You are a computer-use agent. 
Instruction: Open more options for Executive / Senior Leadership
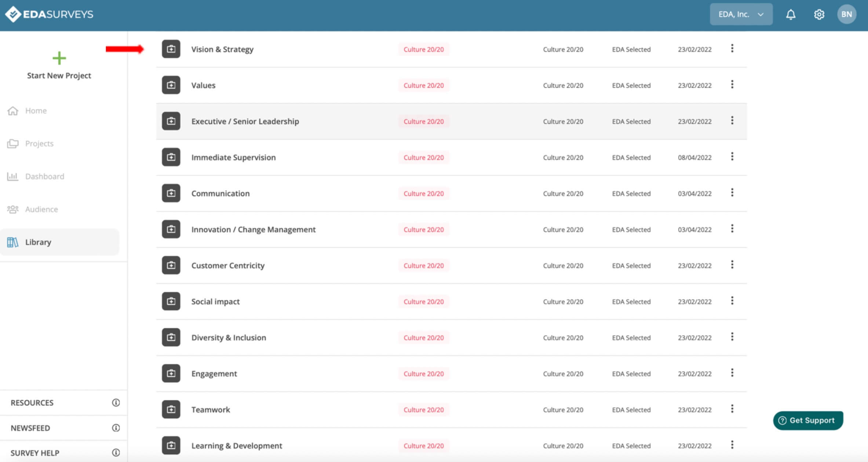click(x=732, y=120)
